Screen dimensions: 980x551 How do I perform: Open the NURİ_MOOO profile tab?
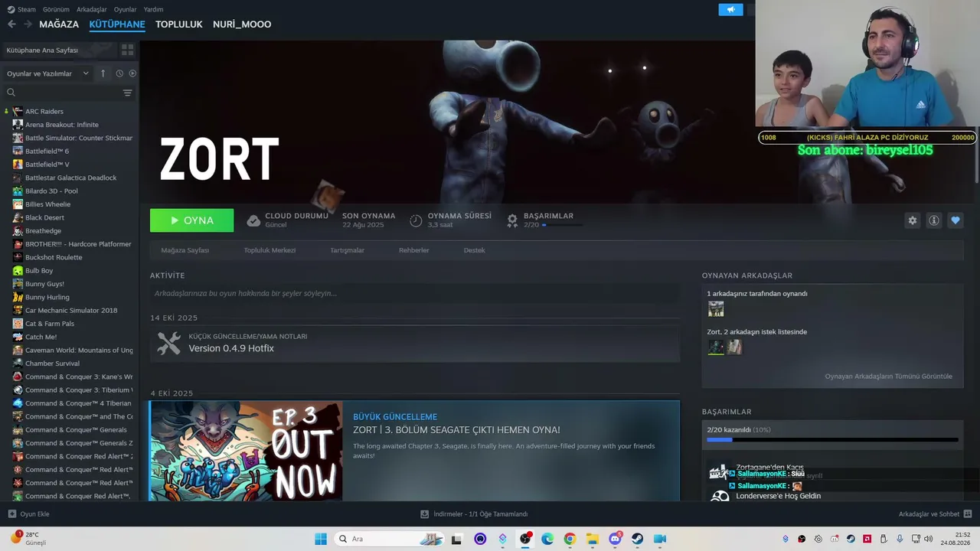242,24
